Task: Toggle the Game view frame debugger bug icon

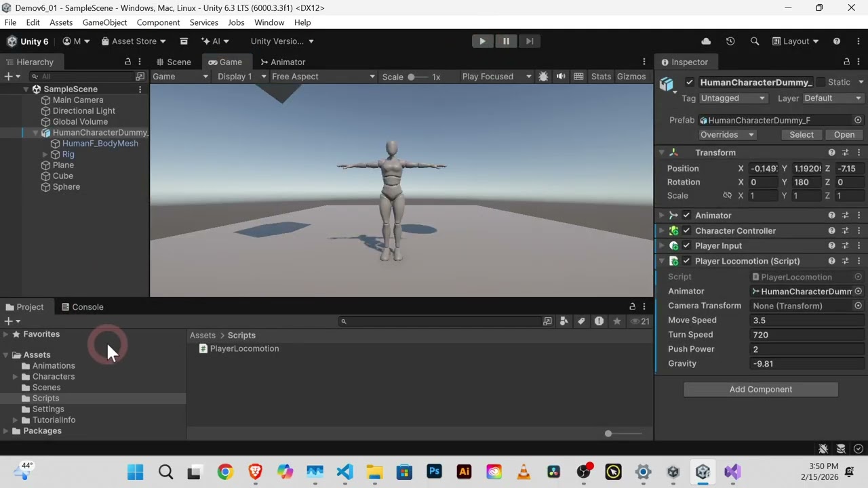Action: 543,77
